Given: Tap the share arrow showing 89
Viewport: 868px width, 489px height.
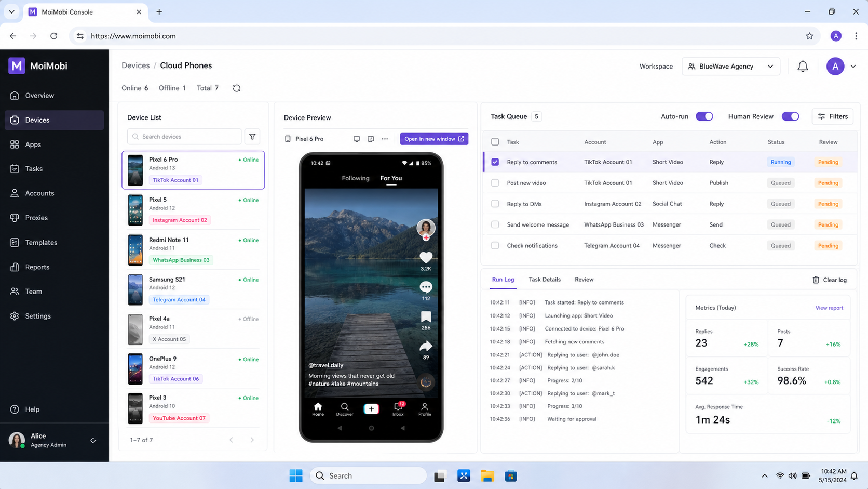Looking at the screenshot, I should [426, 347].
